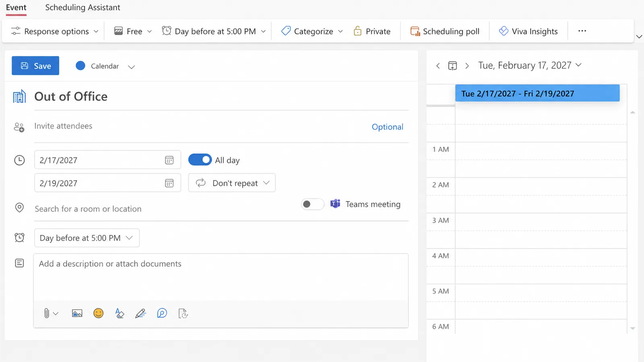
Task: Select the blue all-day event block in calendar
Action: (537, 93)
